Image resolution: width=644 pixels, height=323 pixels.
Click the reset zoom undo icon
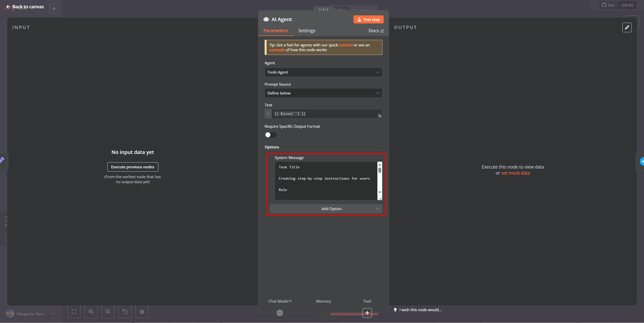click(125, 312)
